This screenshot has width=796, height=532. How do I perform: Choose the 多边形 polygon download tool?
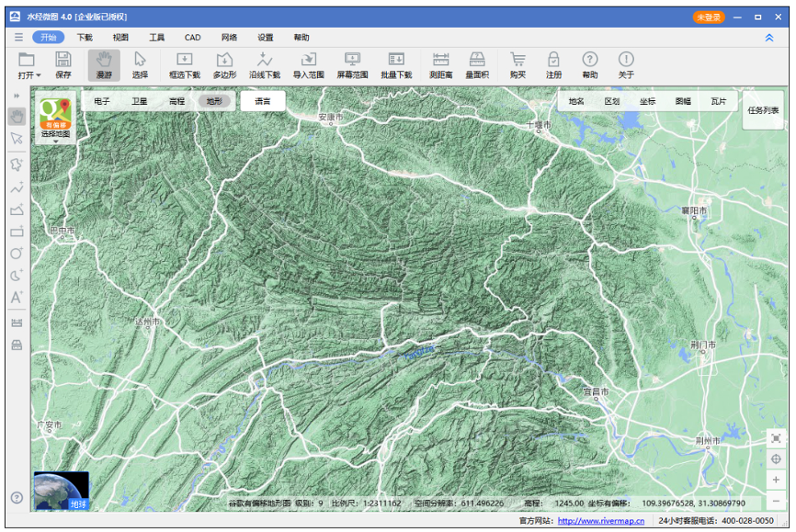[224, 64]
